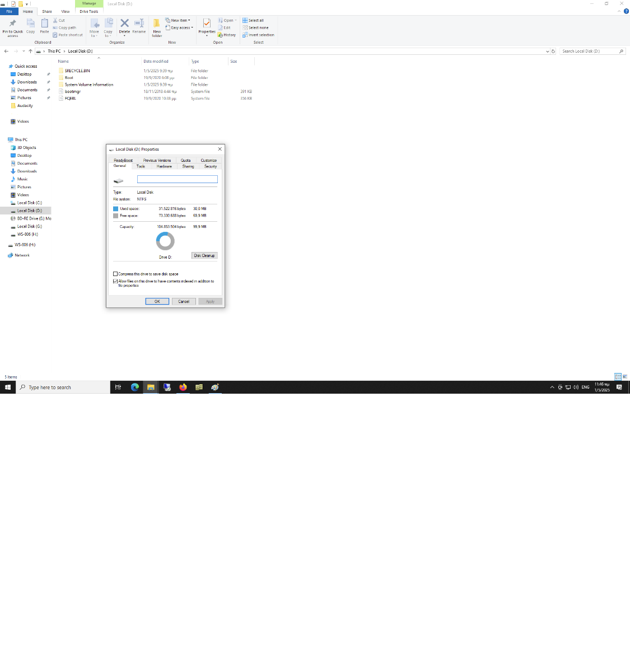This screenshot has height=672, width=630.
Task: Open the Drive Tools ribbon tab
Action: click(89, 11)
